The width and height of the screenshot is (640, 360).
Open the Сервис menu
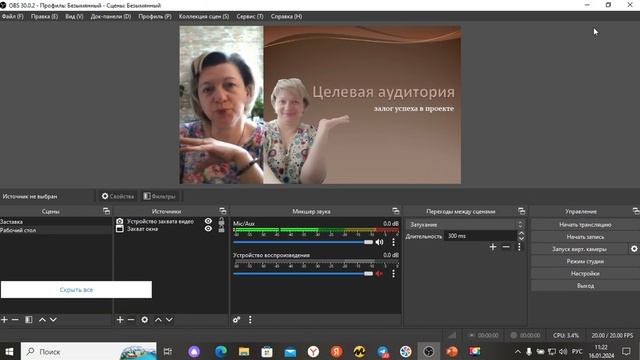tap(250, 16)
